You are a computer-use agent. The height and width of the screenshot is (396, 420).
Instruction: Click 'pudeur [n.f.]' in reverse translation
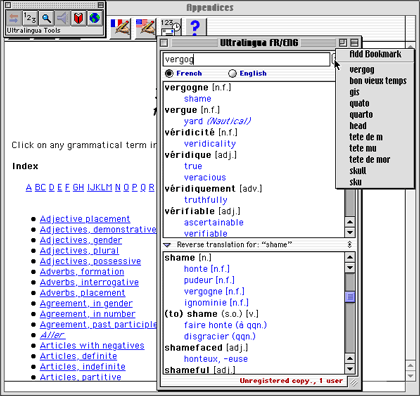pyautogui.click(x=209, y=280)
